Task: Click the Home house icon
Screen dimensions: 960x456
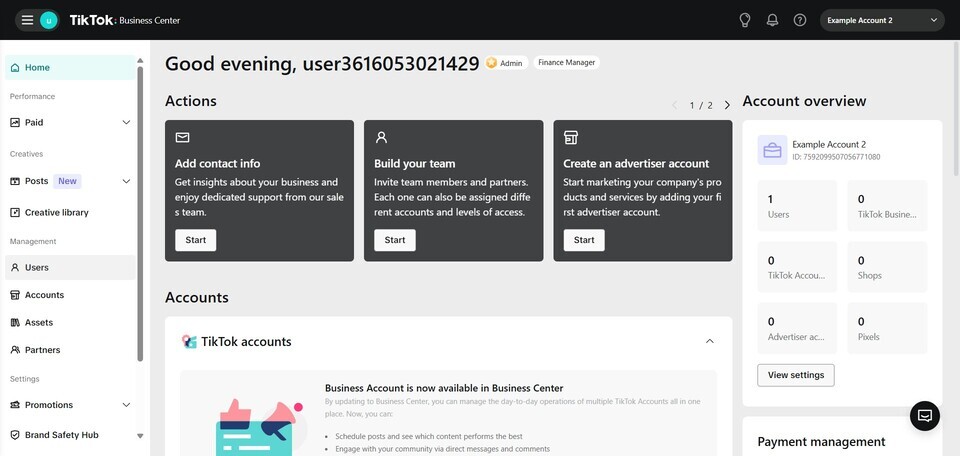Action: pos(15,67)
